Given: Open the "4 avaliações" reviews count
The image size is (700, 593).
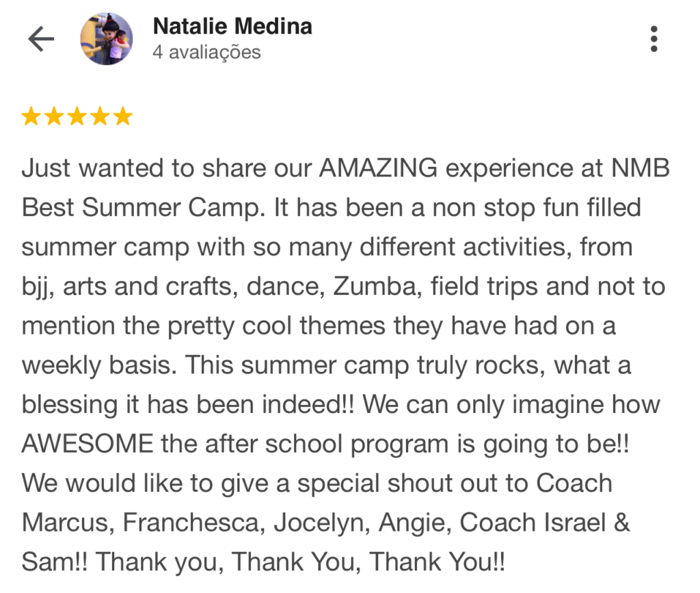Looking at the screenshot, I should [206, 53].
